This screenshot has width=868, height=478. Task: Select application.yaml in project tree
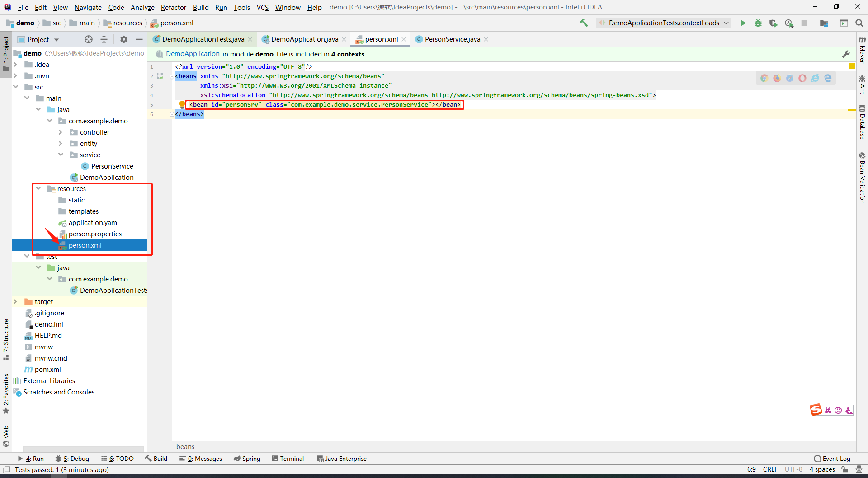94,223
